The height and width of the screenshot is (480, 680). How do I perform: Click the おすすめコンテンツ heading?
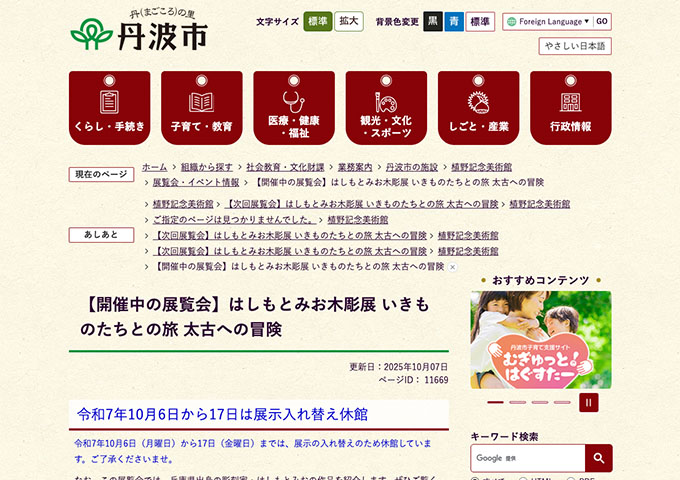pyautogui.click(x=541, y=281)
